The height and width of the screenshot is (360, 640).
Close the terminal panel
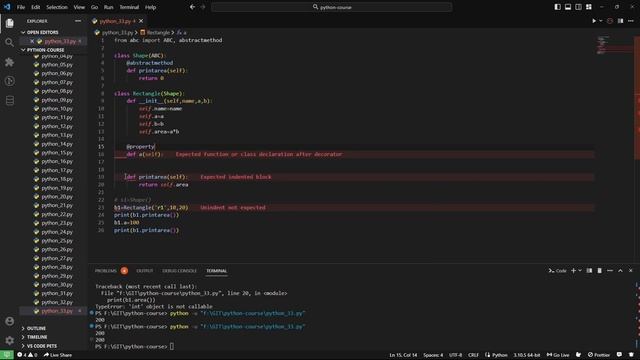pos(631,271)
